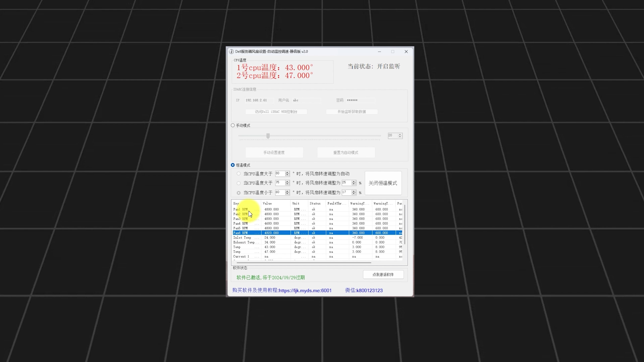Click the 用户名 field containing abc
Screen dimensions: 644x362
coord(307,100)
